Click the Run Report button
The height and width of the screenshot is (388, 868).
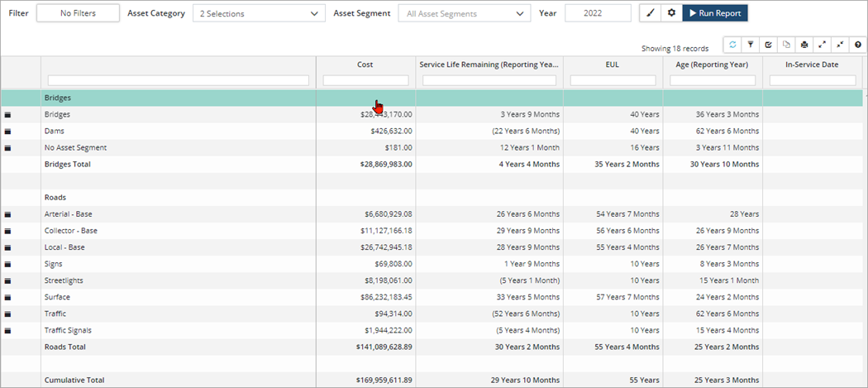point(715,13)
